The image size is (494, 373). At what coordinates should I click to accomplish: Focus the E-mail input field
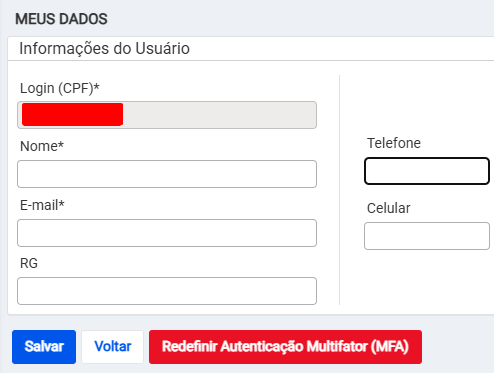click(x=167, y=233)
